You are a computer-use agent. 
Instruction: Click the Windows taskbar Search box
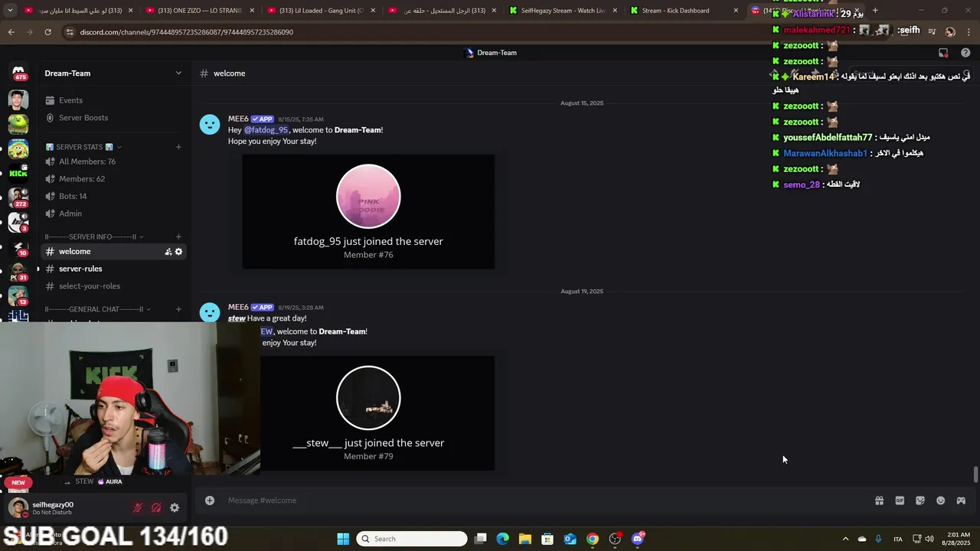[x=412, y=539]
